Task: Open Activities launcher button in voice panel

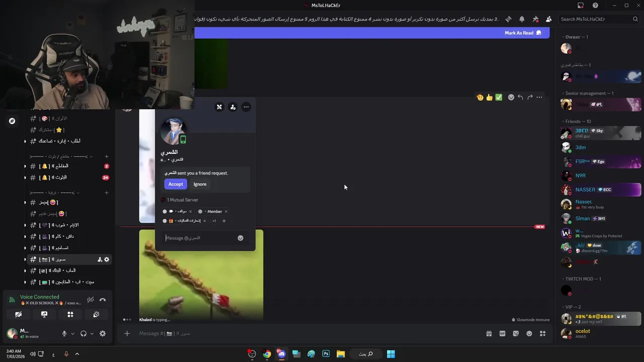Action: [x=70, y=314]
